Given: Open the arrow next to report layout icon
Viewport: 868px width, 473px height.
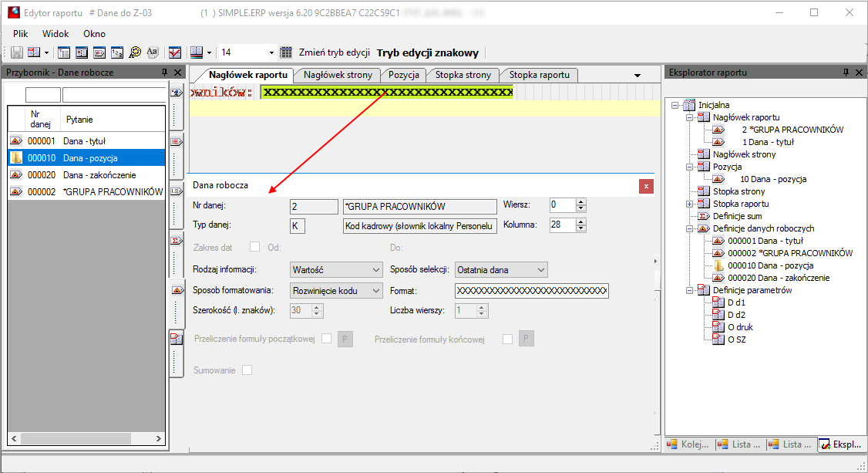Looking at the screenshot, I should pyautogui.click(x=46, y=52).
